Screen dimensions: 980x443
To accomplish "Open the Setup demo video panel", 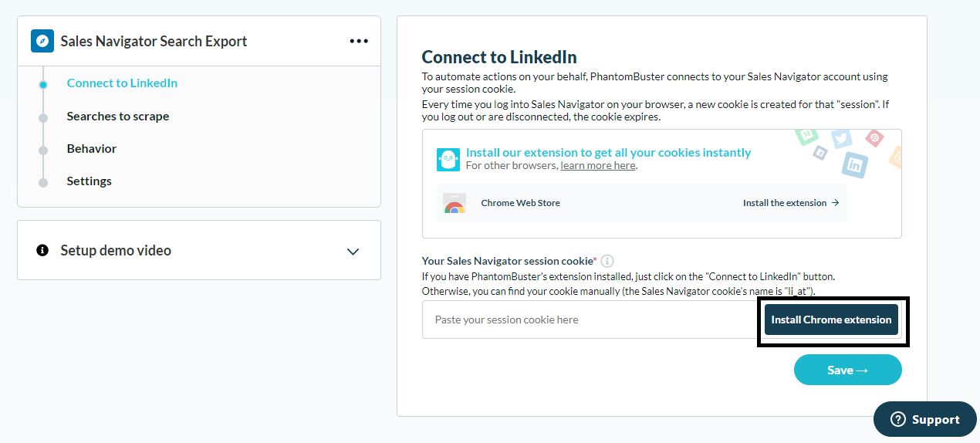I will pos(199,250).
